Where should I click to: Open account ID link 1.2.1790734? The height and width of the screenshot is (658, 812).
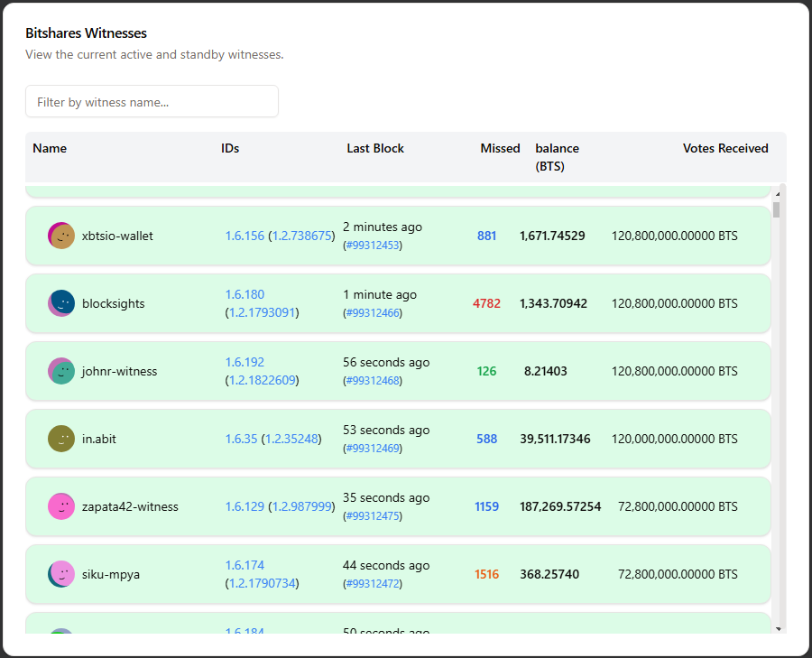(x=262, y=583)
